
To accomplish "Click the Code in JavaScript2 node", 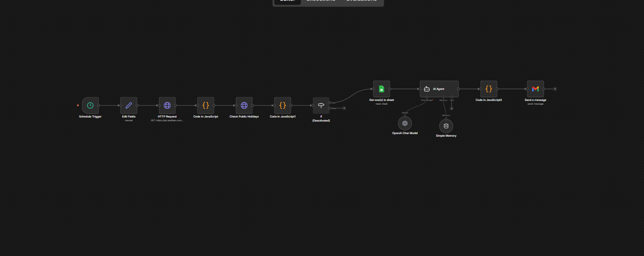I will point(489,89).
